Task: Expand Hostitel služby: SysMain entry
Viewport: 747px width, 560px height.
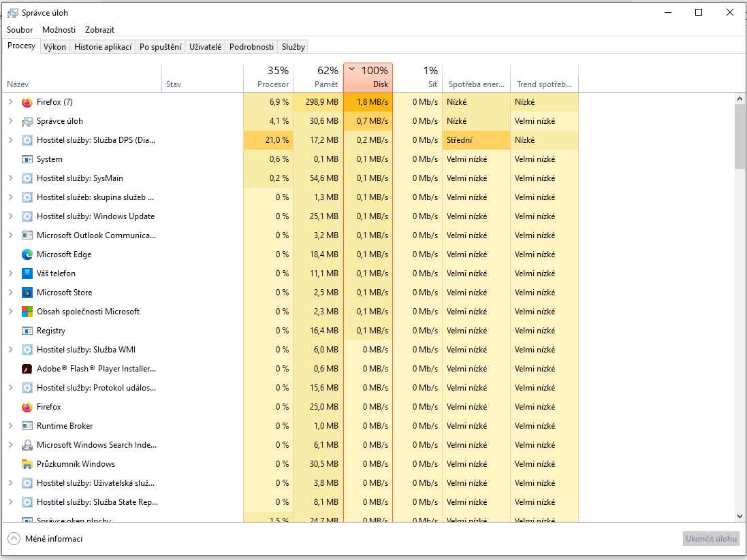Action: point(10,178)
